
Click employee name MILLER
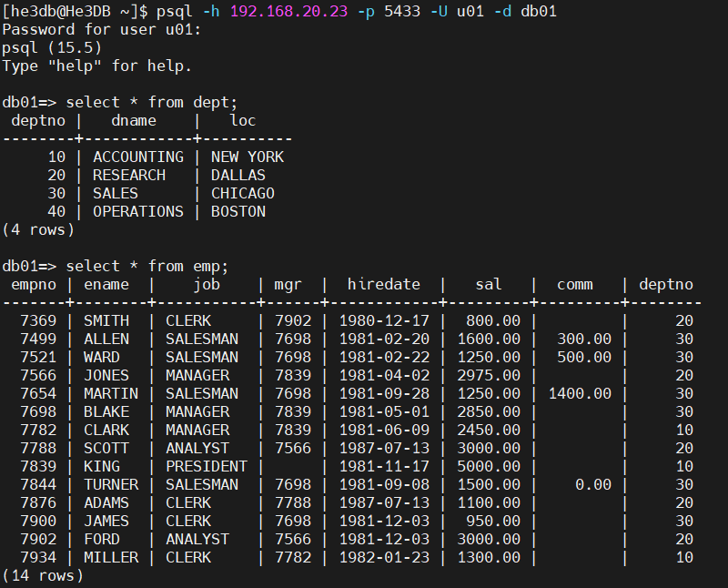111,557
